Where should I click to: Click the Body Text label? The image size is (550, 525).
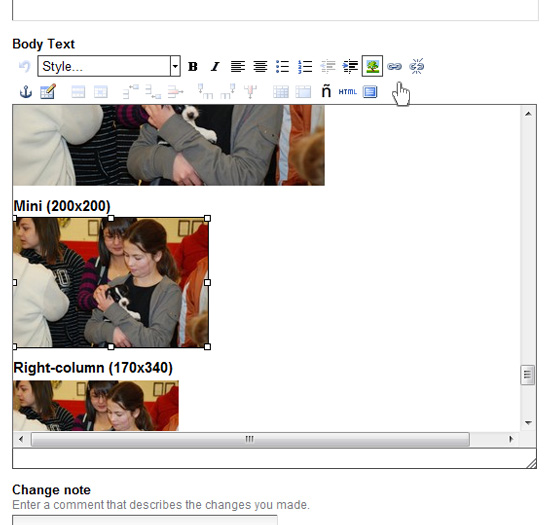click(x=43, y=44)
